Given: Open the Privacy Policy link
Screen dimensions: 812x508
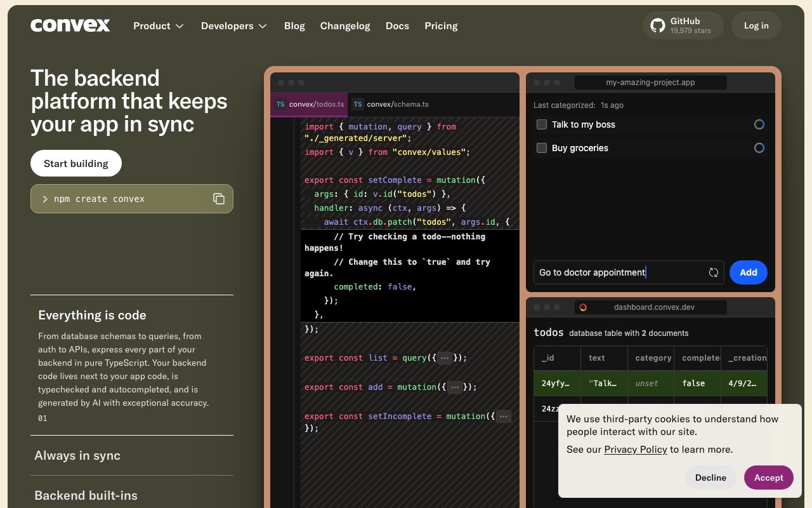Looking at the screenshot, I should [x=635, y=450].
